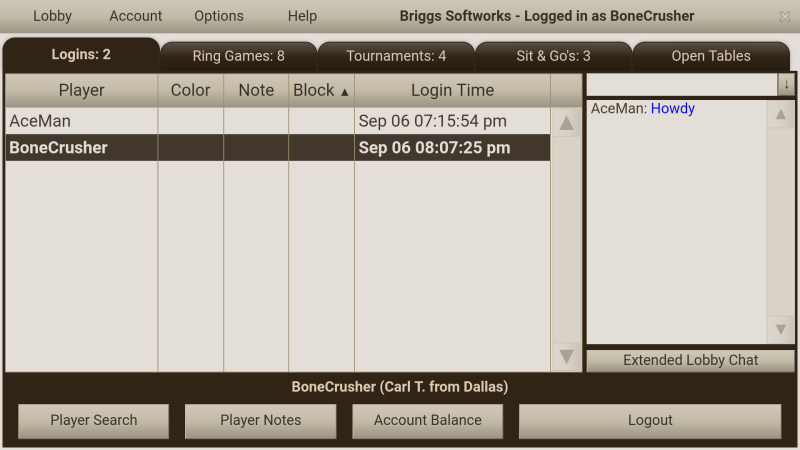Sort by the Block column header
Image resolution: width=800 pixels, height=450 pixels.
pos(321,90)
